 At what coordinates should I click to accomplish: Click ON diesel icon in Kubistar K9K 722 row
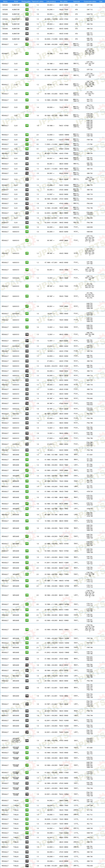pos(27,29)
